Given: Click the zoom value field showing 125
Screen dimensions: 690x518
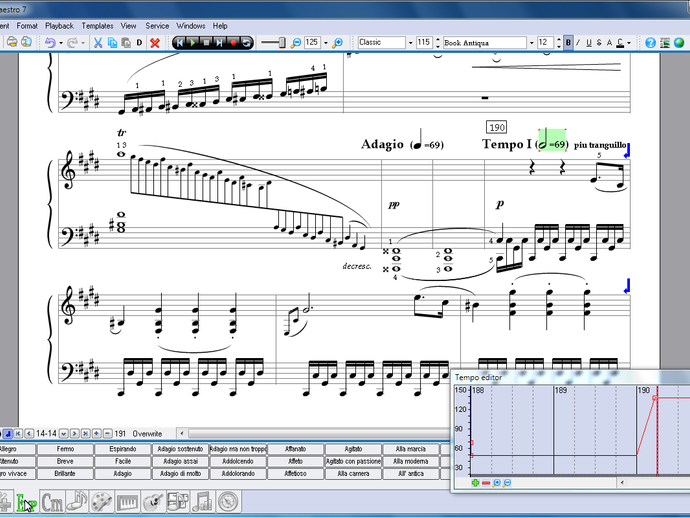Looking at the screenshot, I should [312, 42].
